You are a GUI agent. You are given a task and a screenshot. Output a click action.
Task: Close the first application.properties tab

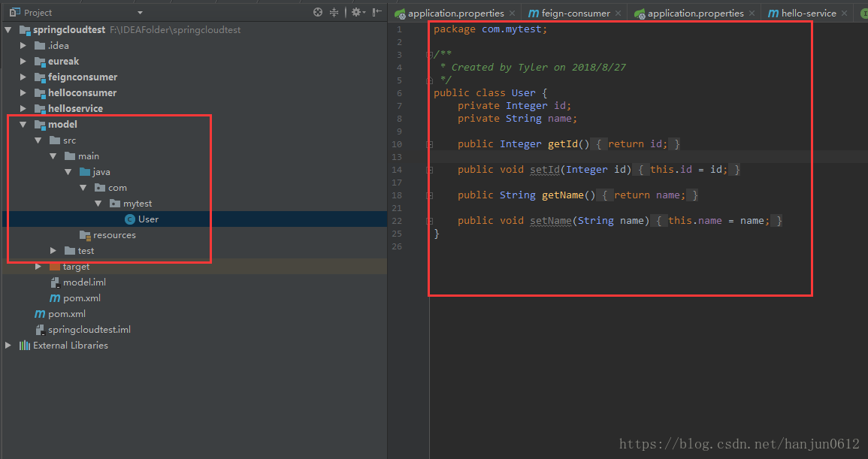512,14
